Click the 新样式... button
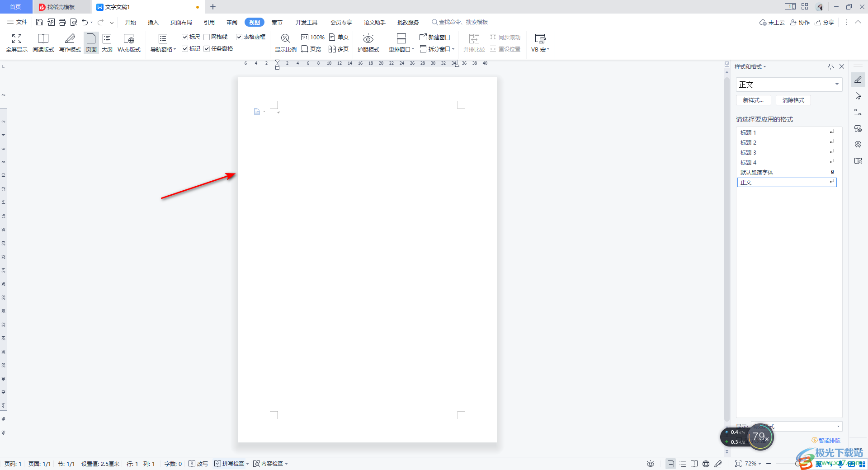The width and height of the screenshot is (868, 470). pos(754,100)
